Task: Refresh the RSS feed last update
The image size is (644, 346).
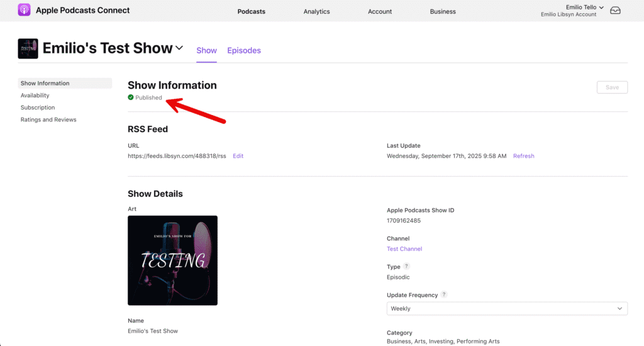Action: tap(523, 156)
